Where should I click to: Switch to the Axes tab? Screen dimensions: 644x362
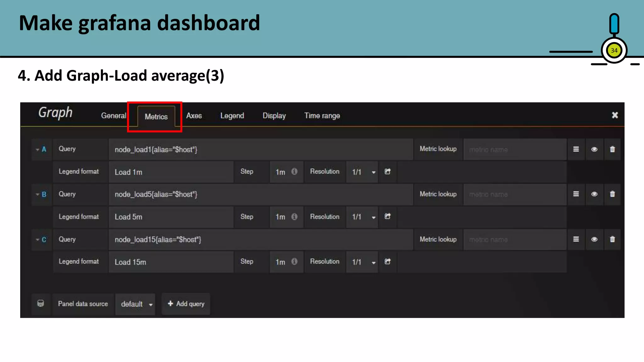194,116
